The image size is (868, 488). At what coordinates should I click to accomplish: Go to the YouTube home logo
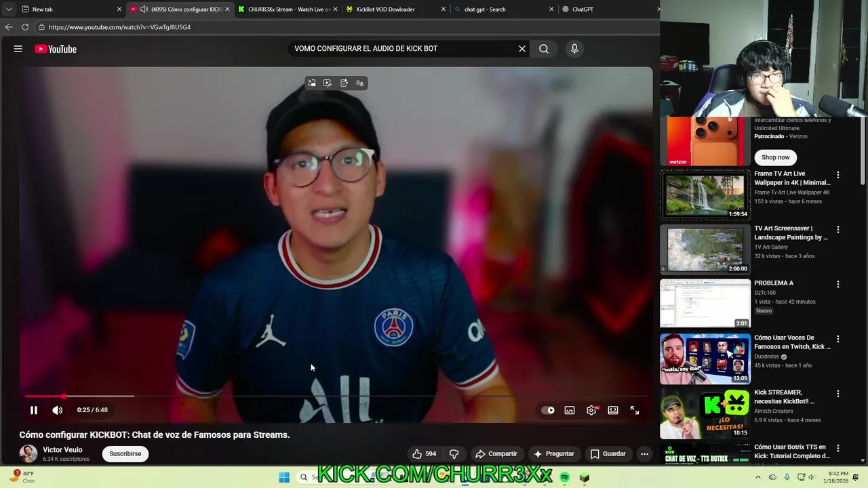56,49
